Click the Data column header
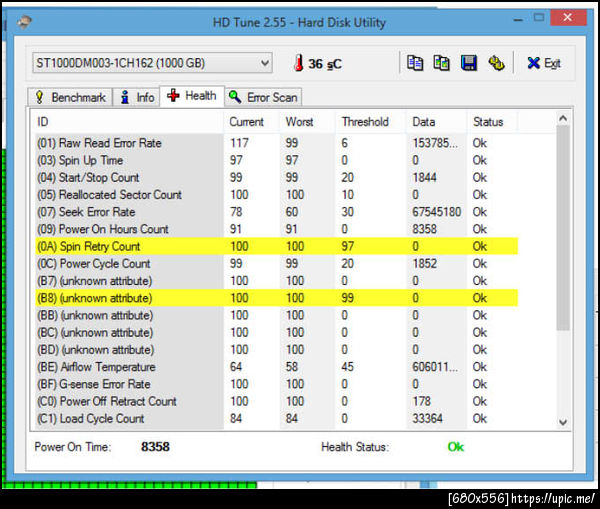 coord(437,122)
